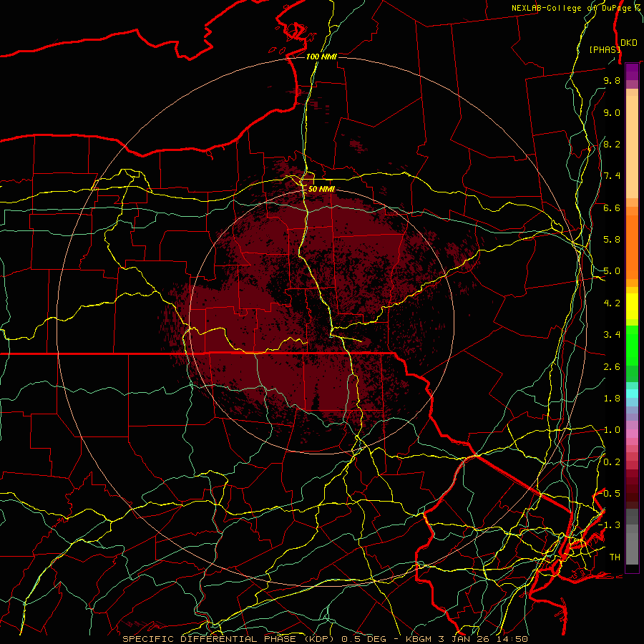Select the 100 NMI range ring label
Viewport: 644px width, 644px height.
tap(321, 57)
